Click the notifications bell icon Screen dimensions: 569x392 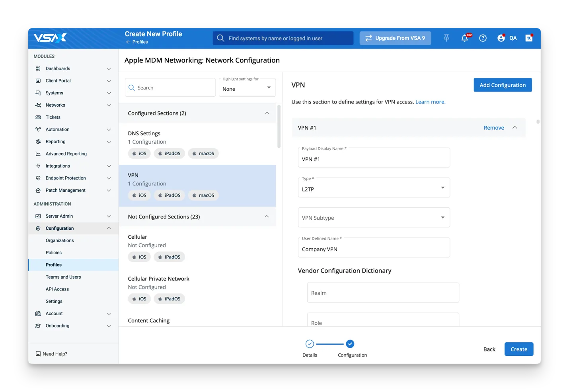[464, 38]
